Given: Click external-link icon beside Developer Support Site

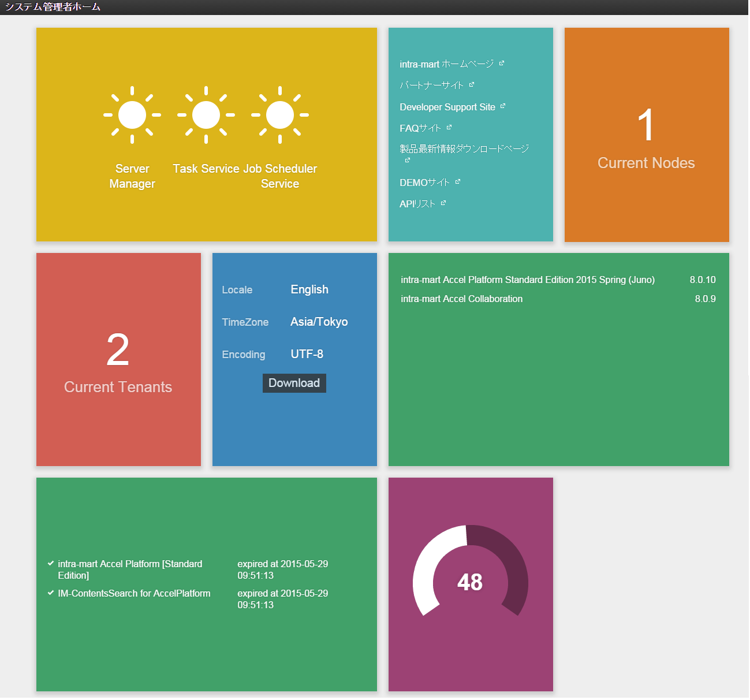Looking at the screenshot, I should click(503, 106).
